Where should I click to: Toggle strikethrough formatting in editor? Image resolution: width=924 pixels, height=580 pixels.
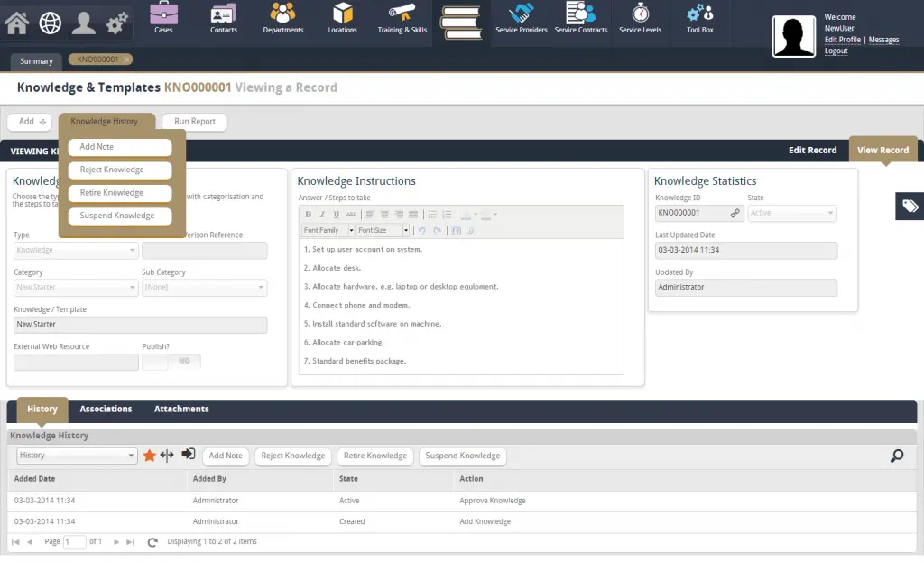point(351,215)
